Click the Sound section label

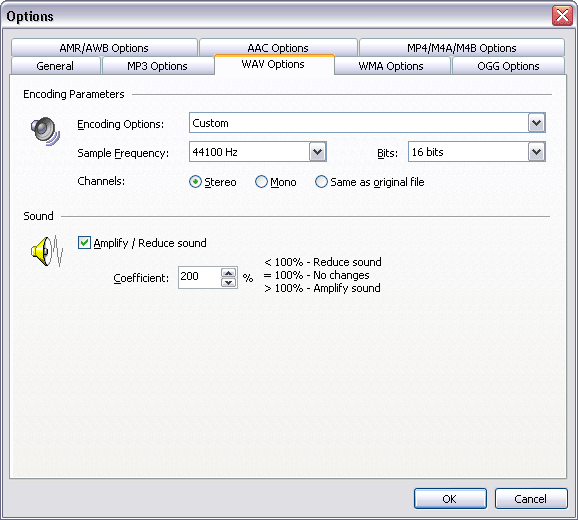click(x=38, y=216)
